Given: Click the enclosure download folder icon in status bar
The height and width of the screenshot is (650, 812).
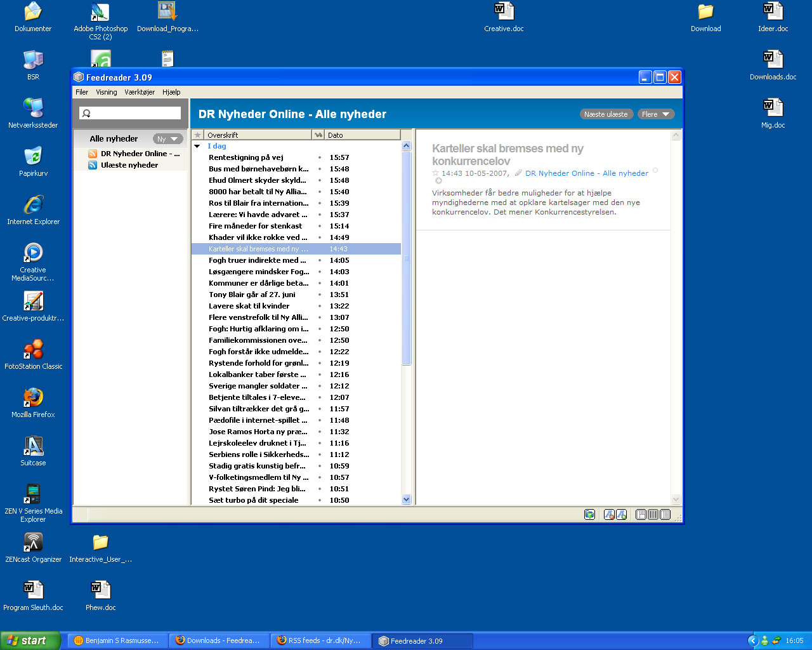Looking at the screenshot, I should (x=589, y=514).
